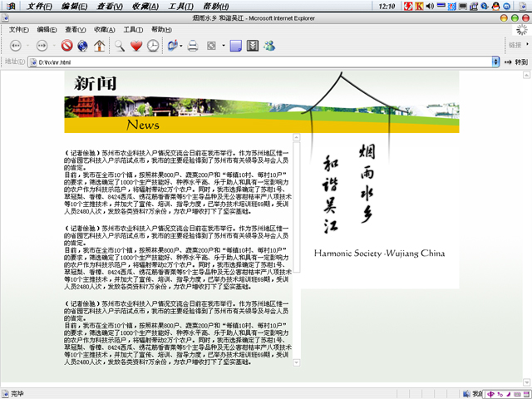Viewport: 532px width, 399px height.
Task: Open the top desktop bar 文件(F) menu
Action: click(39, 6)
